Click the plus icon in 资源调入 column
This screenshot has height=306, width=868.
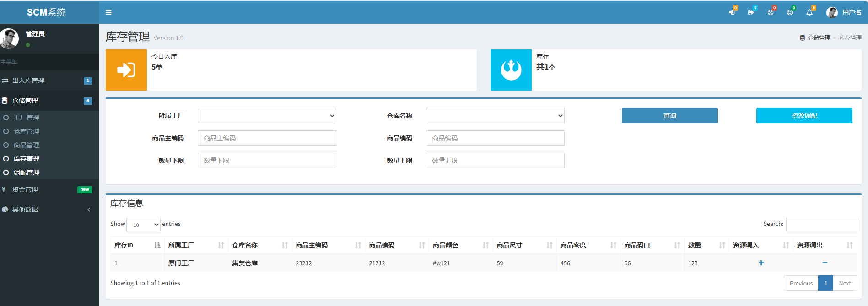pos(761,263)
